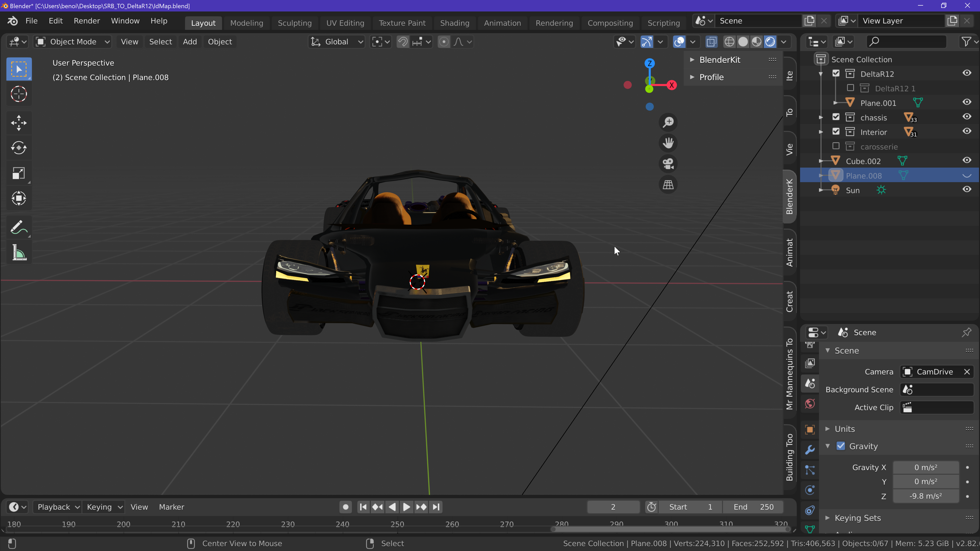Switch to perspective/orthographic grid icon
980x551 pixels.
click(668, 185)
